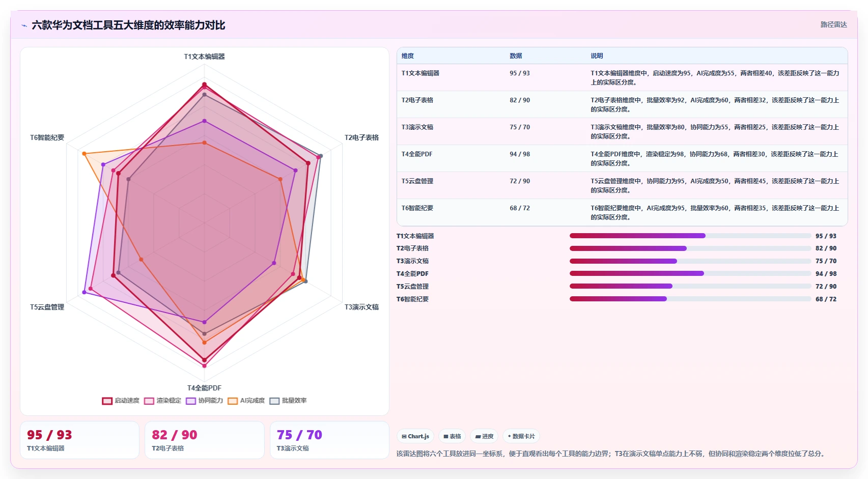Click the T3演示文稿 progress bar
Viewport: 868px width, 479px height.
[690, 261]
